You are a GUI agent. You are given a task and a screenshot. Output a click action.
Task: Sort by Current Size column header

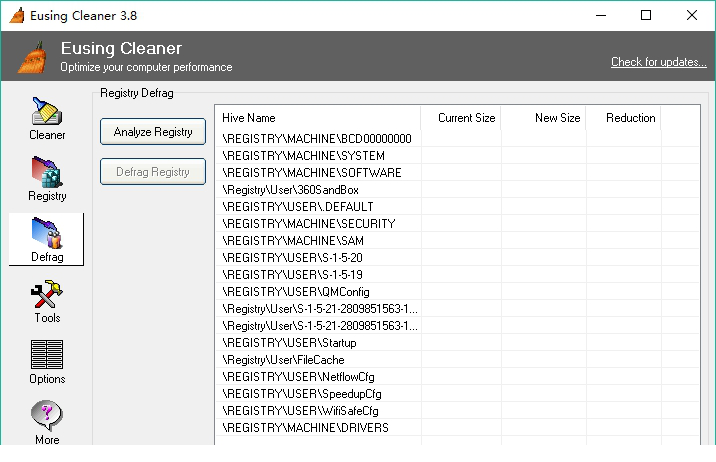[461, 118]
